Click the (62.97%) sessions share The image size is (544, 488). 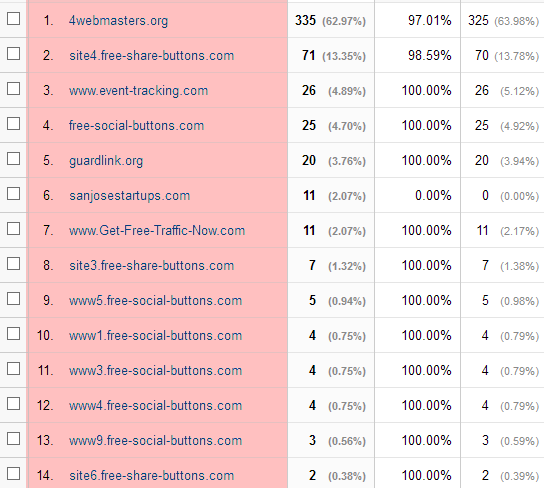pyautogui.click(x=344, y=22)
